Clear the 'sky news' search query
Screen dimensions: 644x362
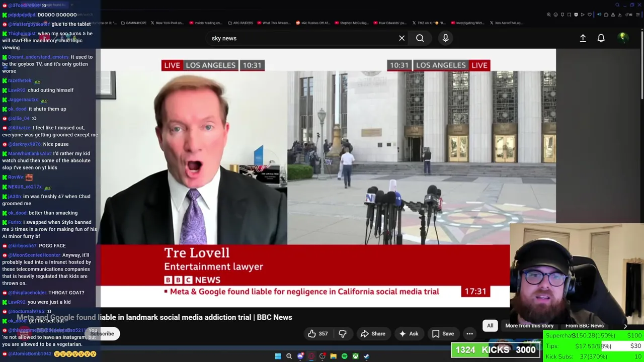coord(401,38)
